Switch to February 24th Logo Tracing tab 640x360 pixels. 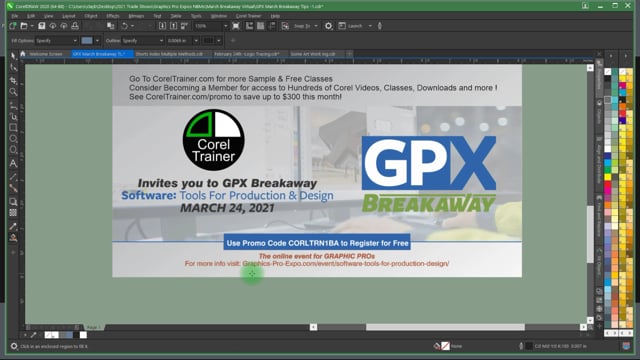click(x=247, y=54)
